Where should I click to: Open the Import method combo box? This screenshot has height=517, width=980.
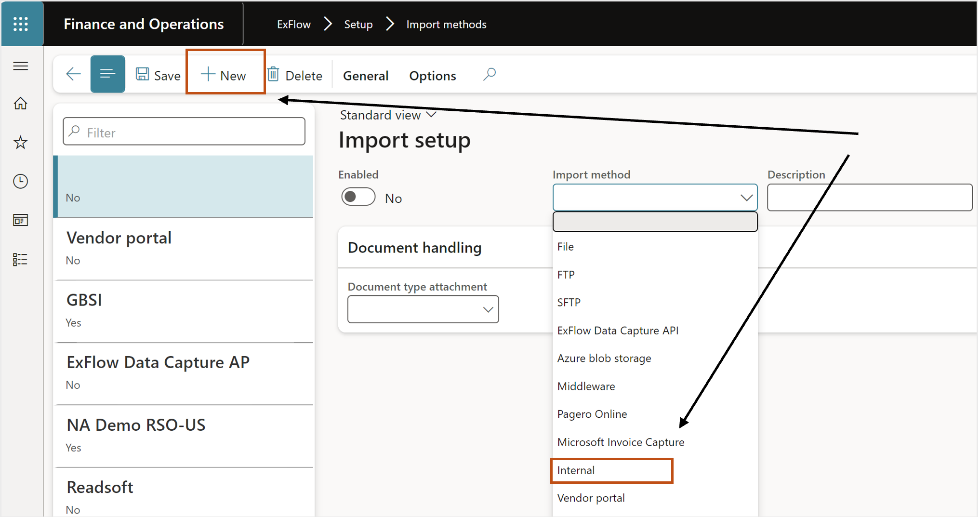pos(655,197)
